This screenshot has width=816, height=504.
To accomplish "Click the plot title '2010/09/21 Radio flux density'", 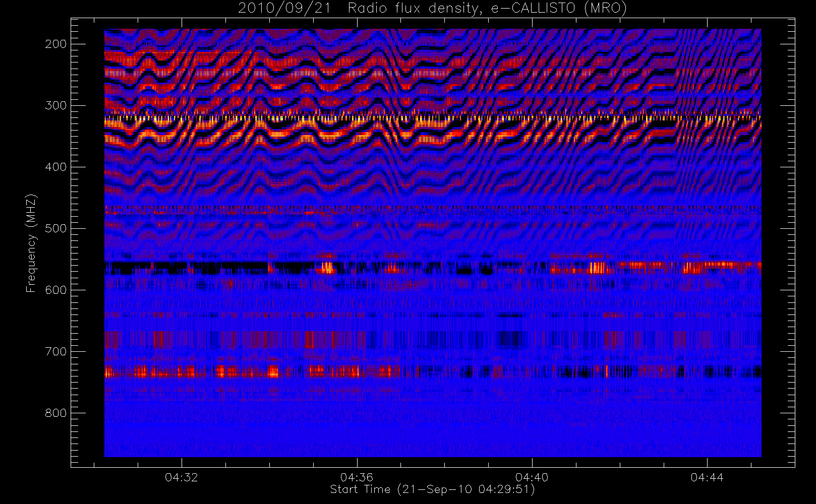I will [x=432, y=9].
